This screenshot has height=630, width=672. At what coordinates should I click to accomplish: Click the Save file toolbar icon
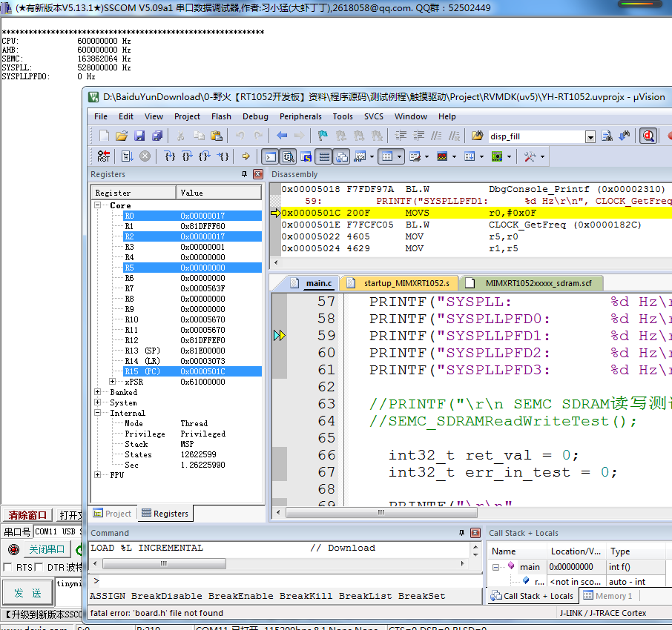(139, 136)
